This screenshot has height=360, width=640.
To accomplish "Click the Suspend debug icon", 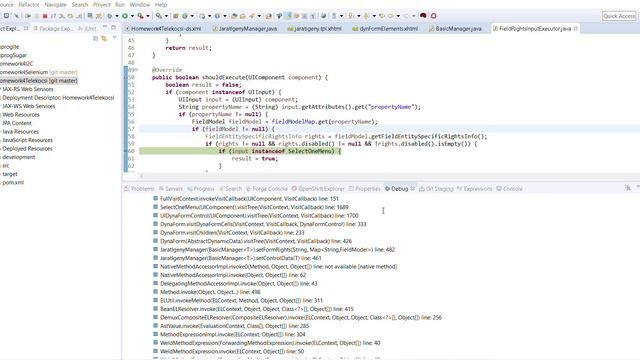I will point(36,16).
